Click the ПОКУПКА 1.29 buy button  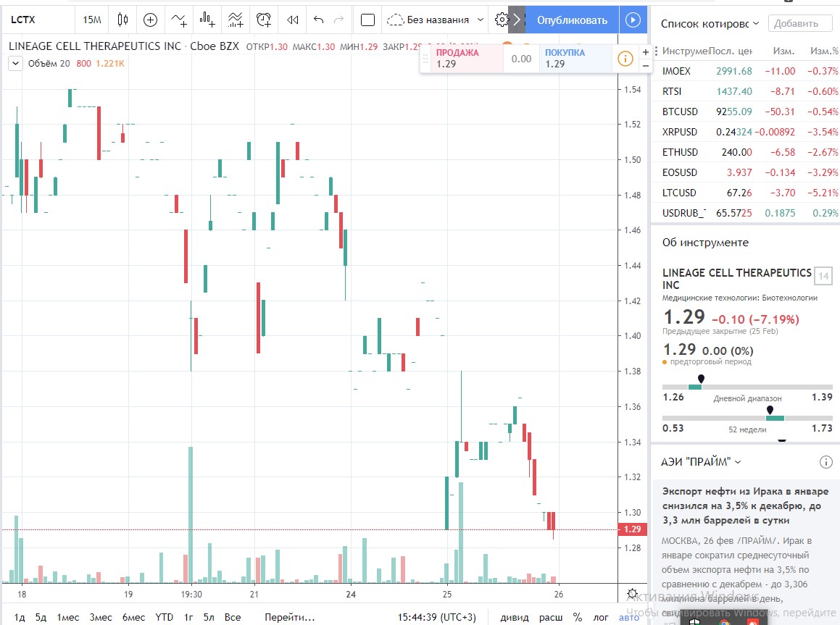coord(575,59)
